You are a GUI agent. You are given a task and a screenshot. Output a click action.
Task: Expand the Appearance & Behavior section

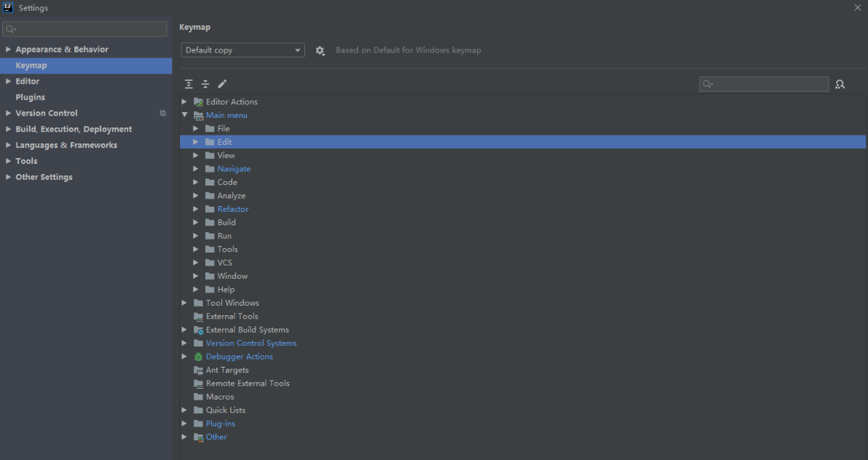tap(8, 49)
